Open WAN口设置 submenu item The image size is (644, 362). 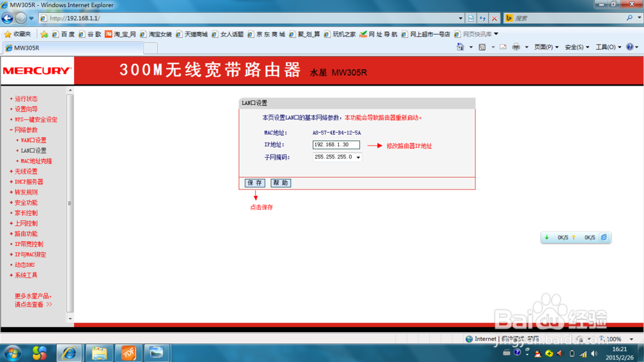pos(33,140)
